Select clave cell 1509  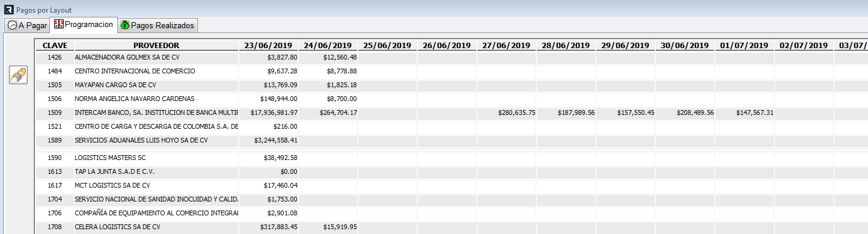[54, 113]
